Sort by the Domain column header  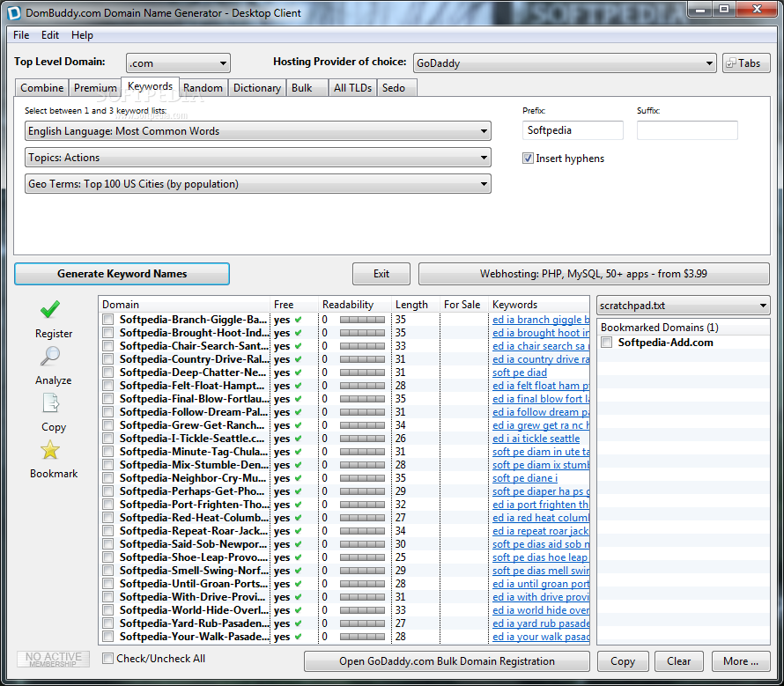184,305
